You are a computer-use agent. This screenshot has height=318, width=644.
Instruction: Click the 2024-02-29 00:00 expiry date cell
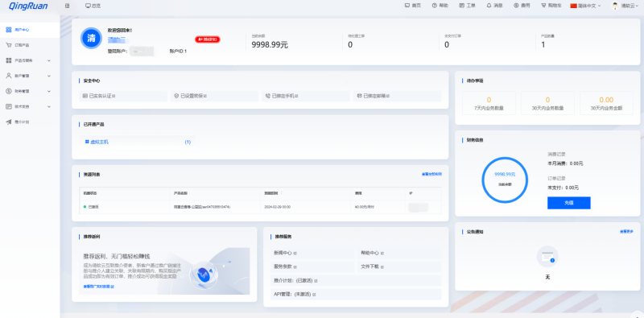(277, 207)
